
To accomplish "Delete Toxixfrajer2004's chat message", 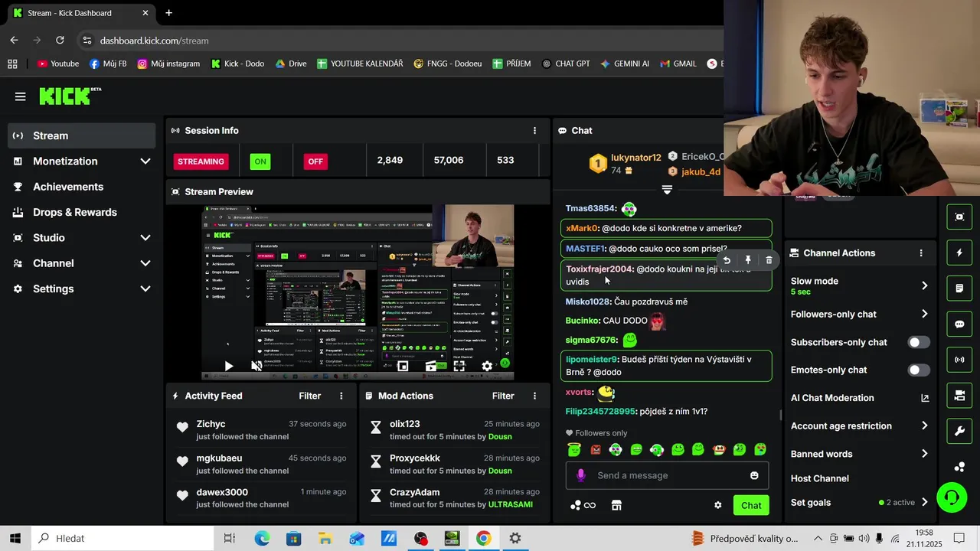I will (x=769, y=260).
